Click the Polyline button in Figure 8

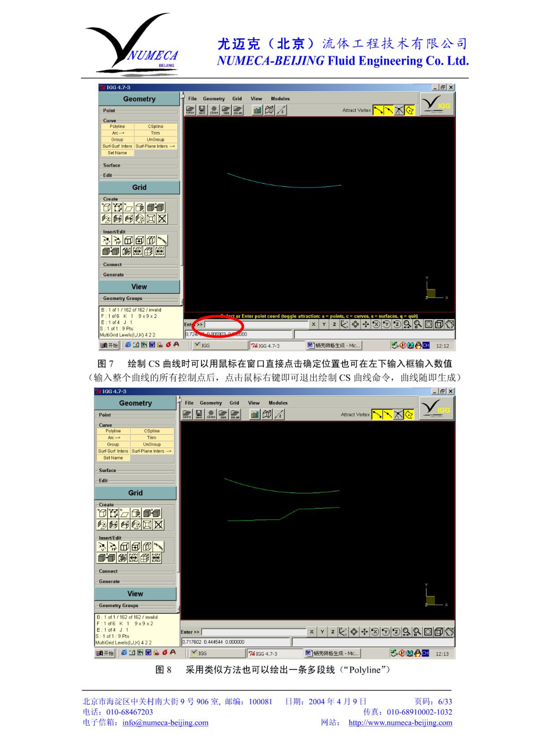point(113,431)
